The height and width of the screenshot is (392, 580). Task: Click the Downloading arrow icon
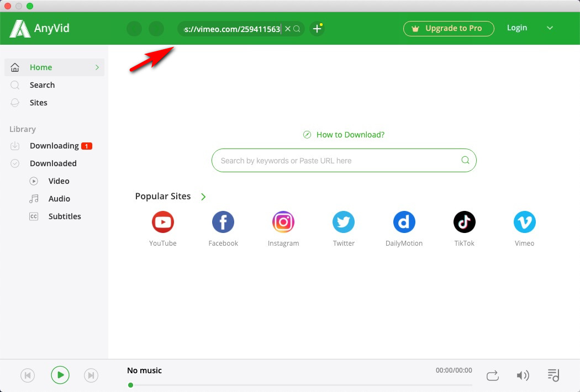point(15,146)
